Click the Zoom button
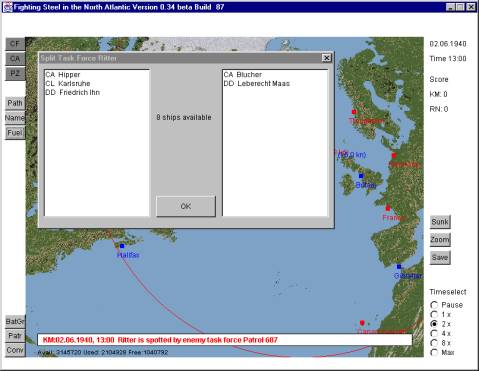 [x=440, y=240]
